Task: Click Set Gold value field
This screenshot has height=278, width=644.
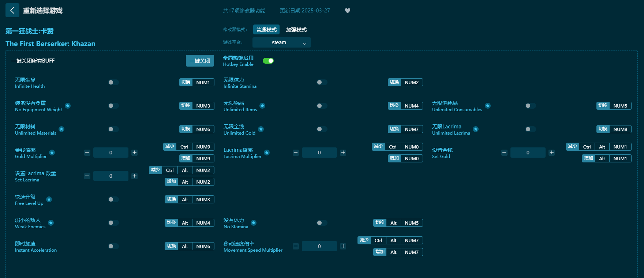Action: point(528,153)
